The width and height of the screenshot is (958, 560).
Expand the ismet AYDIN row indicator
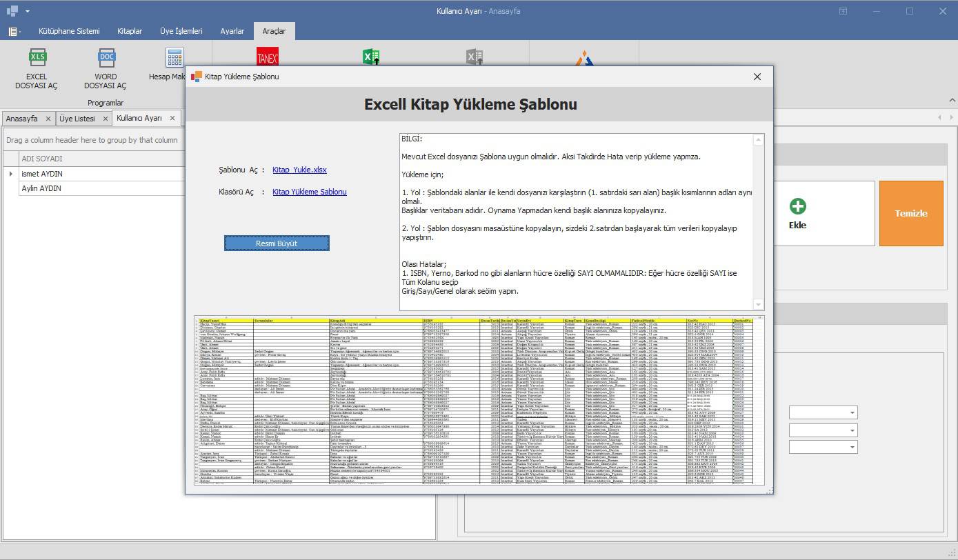pos(10,174)
